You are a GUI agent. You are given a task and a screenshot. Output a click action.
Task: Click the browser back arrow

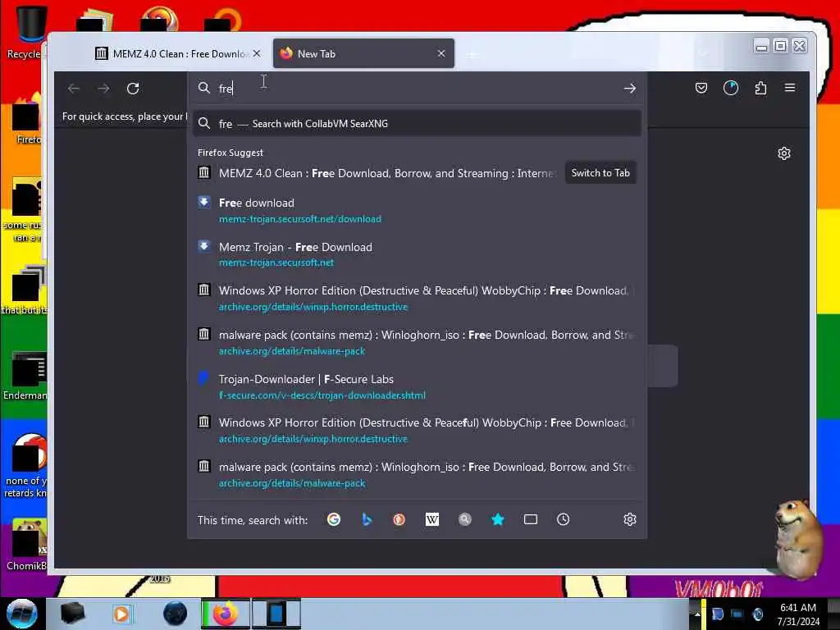pyautogui.click(x=74, y=89)
